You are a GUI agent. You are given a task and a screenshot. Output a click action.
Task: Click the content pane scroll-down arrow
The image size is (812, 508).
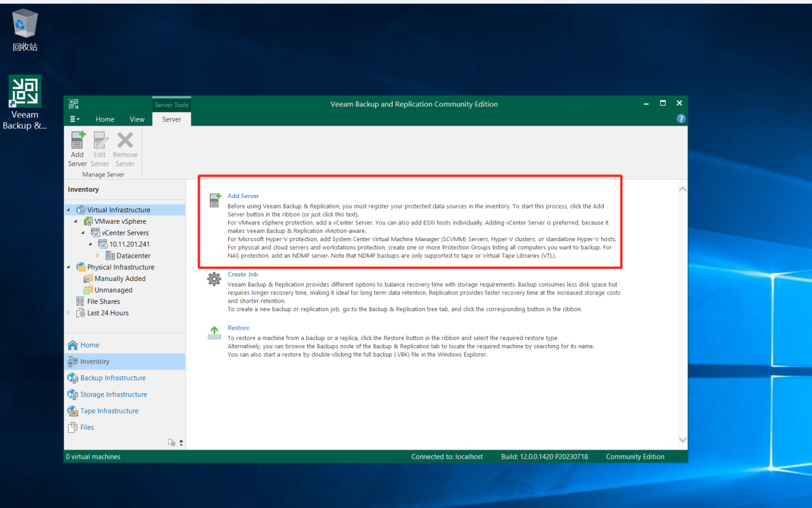[683, 440]
